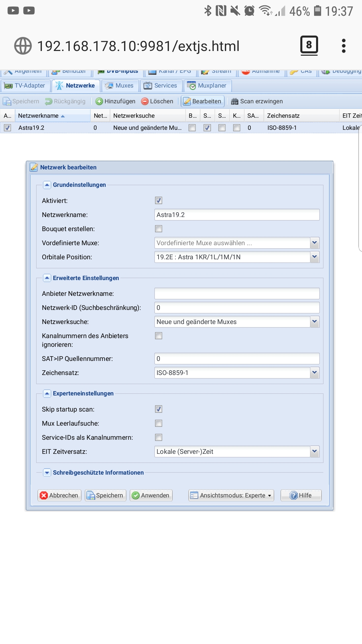Toggle the Aktiviert checkbox
The image size is (362, 644).
coord(159,201)
